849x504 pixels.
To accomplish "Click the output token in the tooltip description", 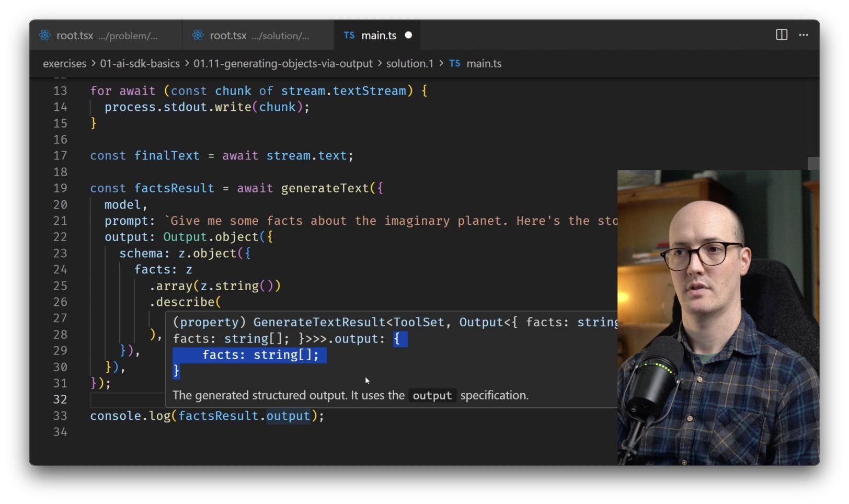I will pyautogui.click(x=432, y=395).
